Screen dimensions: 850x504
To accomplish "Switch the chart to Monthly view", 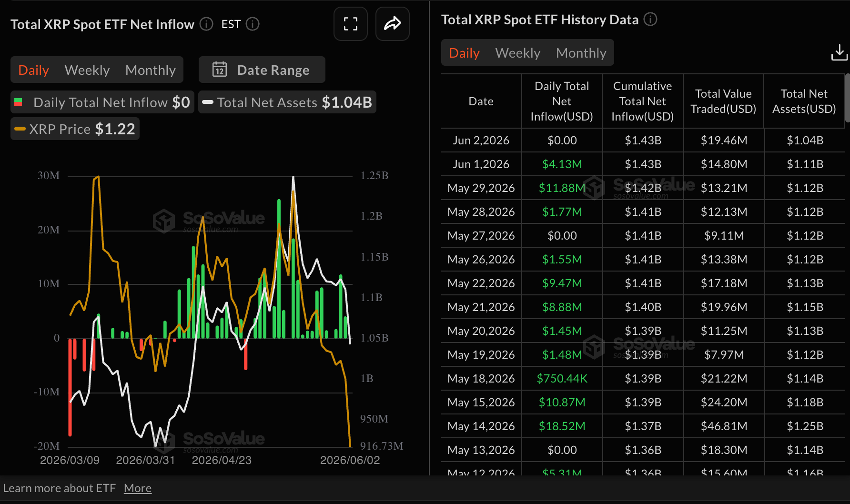I will [x=151, y=70].
